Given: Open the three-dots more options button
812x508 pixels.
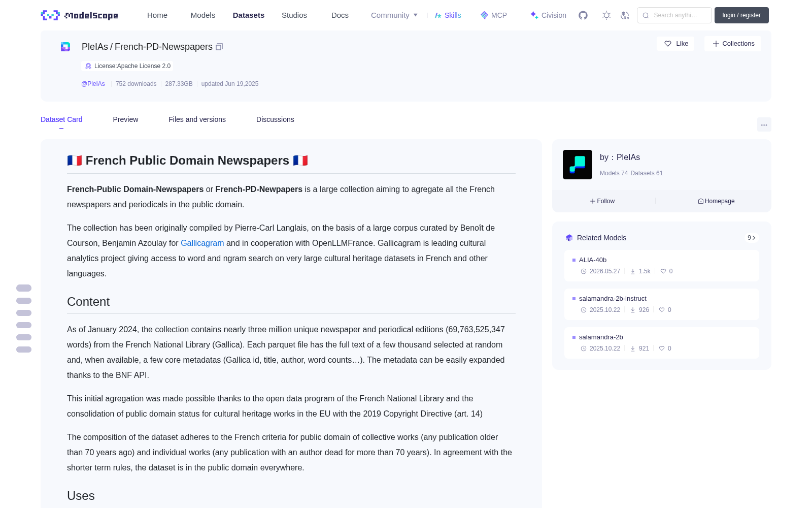Looking at the screenshot, I should (764, 124).
